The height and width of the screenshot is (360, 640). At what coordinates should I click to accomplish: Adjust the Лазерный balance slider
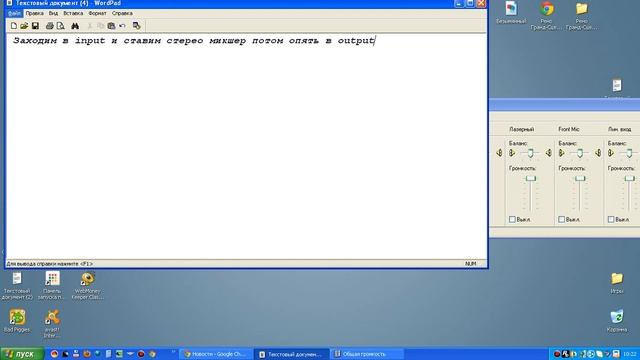pyautogui.click(x=530, y=153)
